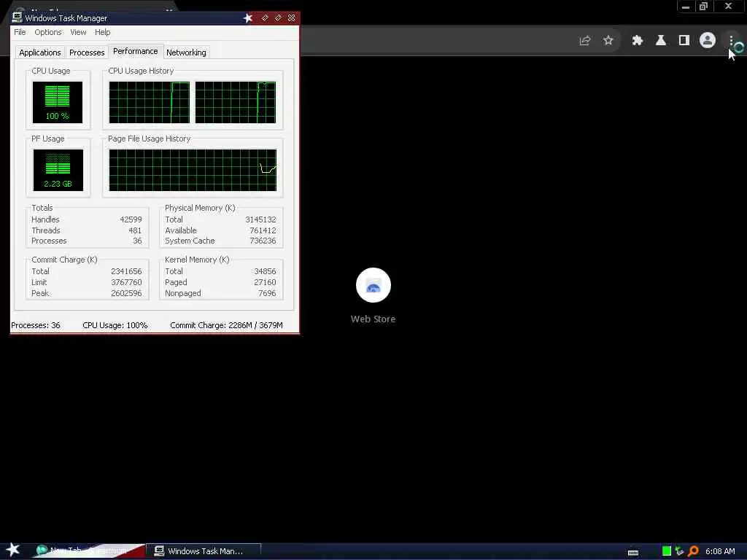Click the Page File Usage History graph
The width and height of the screenshot is (747, 560).
pyautogui.click(x=193, y=170)
